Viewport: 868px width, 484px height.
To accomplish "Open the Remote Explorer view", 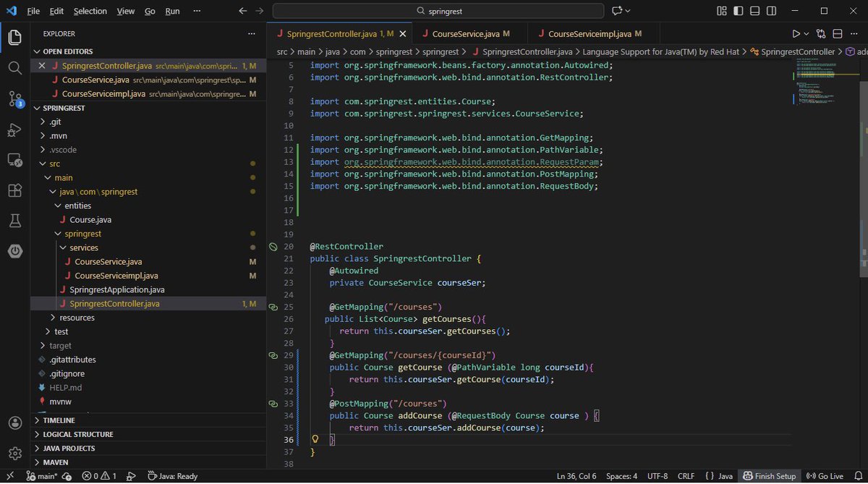I will pyautogui.click(x=14, y=160).
